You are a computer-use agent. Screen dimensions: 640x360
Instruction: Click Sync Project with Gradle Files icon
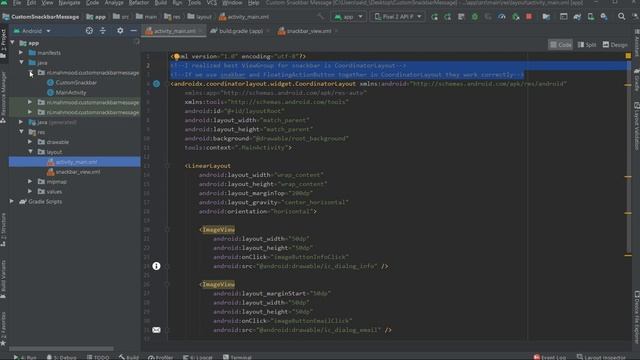point(577,17)
